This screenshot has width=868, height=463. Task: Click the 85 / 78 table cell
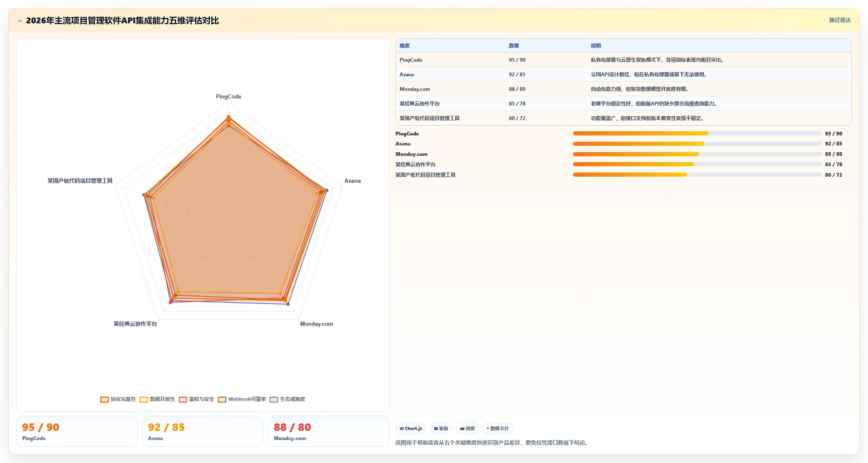[x=517, y=104]
